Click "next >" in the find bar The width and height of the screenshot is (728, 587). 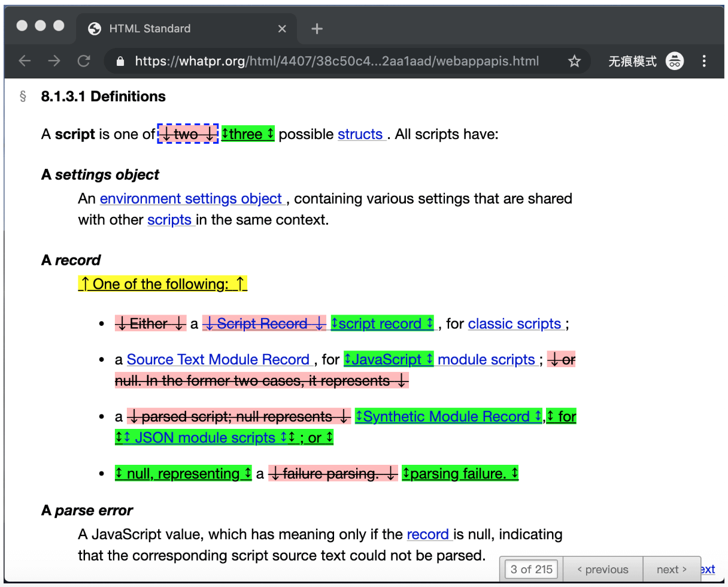(x=671, y=569)
